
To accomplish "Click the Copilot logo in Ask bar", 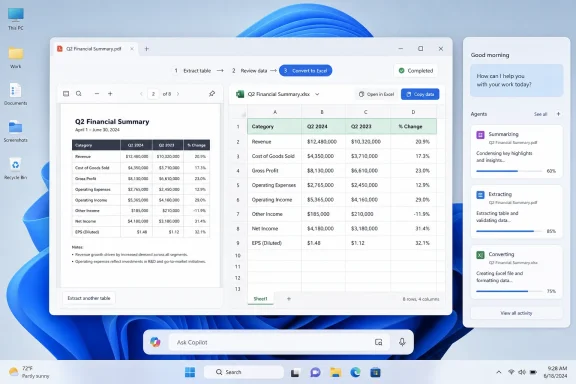I will 155,342.
